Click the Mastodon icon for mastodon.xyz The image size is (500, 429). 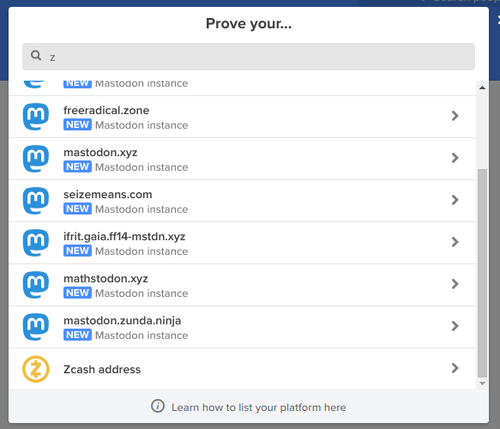[36, 159]
